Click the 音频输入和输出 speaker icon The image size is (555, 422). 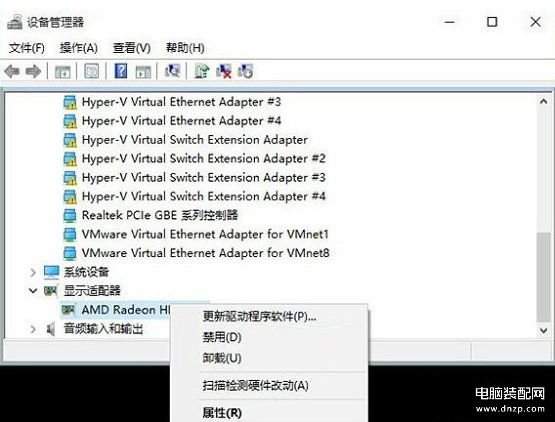51,329
